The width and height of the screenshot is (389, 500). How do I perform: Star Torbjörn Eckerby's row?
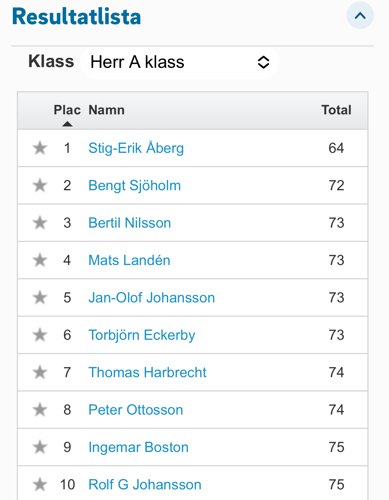40,335
